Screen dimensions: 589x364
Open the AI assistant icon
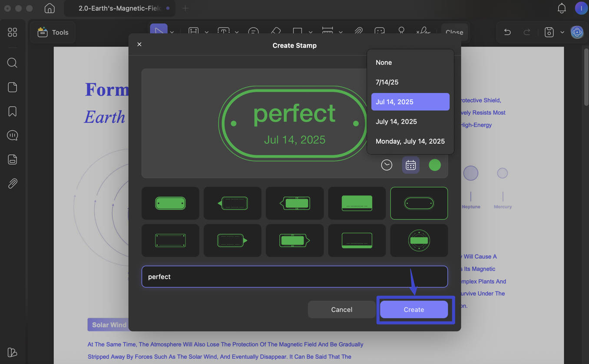pyautogui.click(x=577, y=32)
